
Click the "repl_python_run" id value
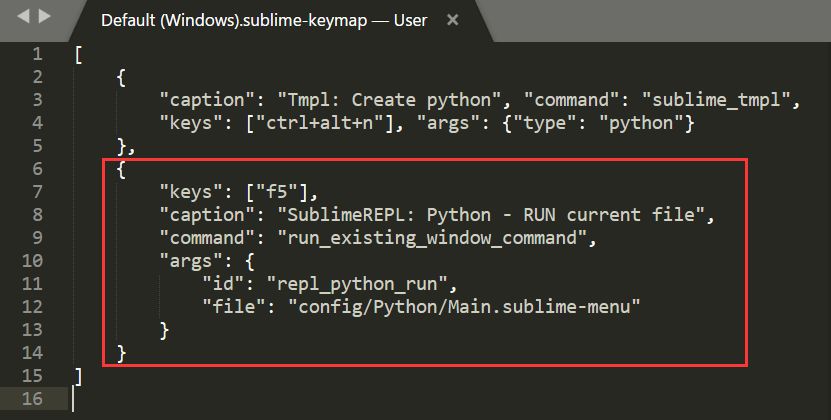(x=358, y=284)
